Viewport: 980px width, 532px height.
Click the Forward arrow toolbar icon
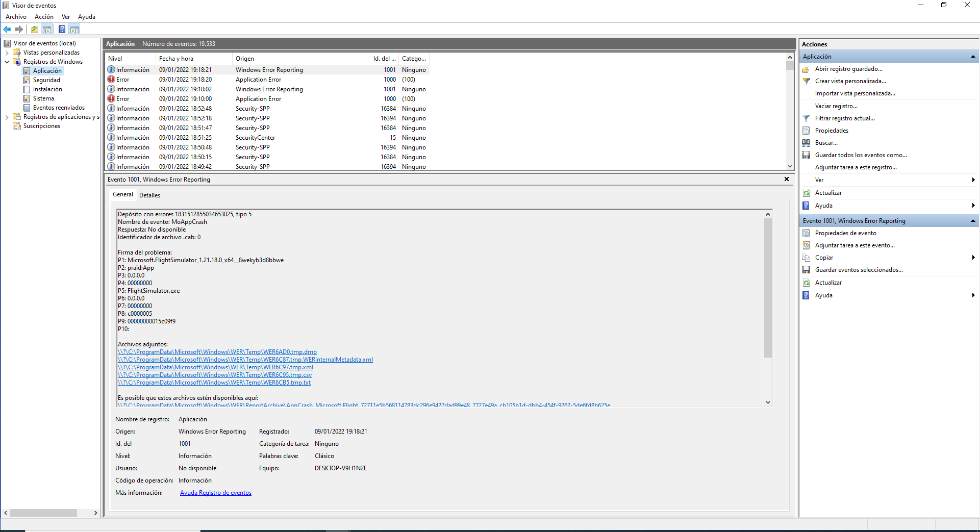pos(19,30)
